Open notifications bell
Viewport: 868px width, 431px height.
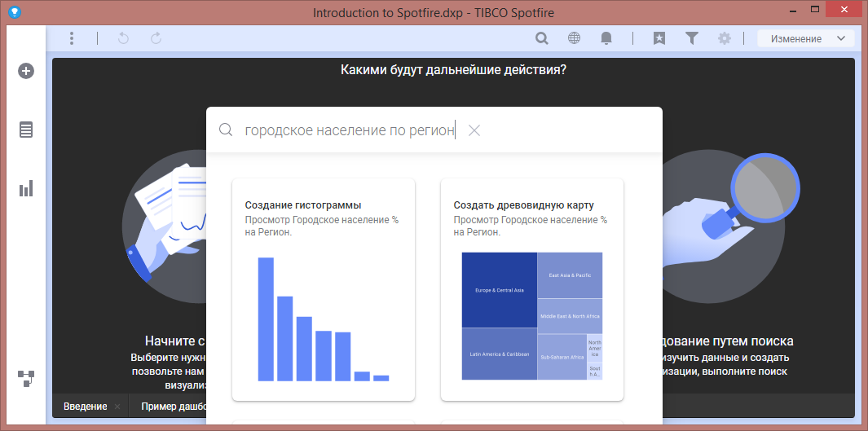606,38
